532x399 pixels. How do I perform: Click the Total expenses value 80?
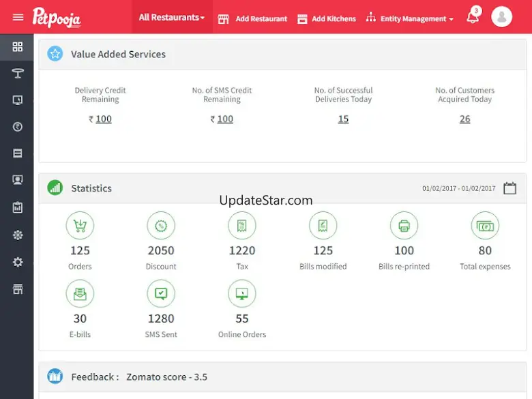point(485,250)
